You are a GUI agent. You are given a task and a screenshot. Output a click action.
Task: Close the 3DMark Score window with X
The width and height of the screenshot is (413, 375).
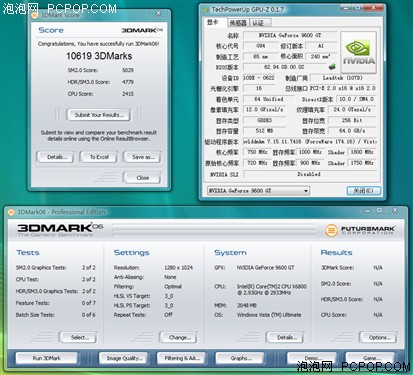coord(158,13)
